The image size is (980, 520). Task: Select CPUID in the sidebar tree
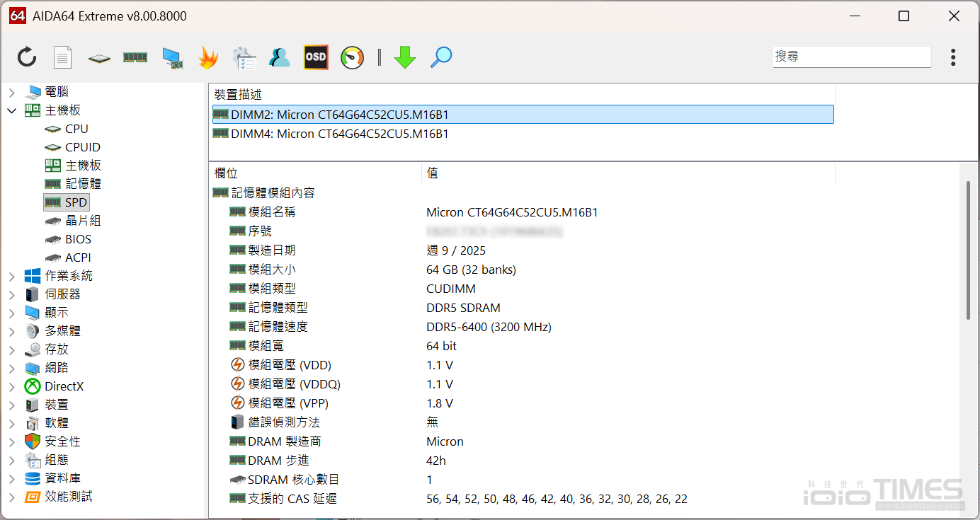coord(83,147)
